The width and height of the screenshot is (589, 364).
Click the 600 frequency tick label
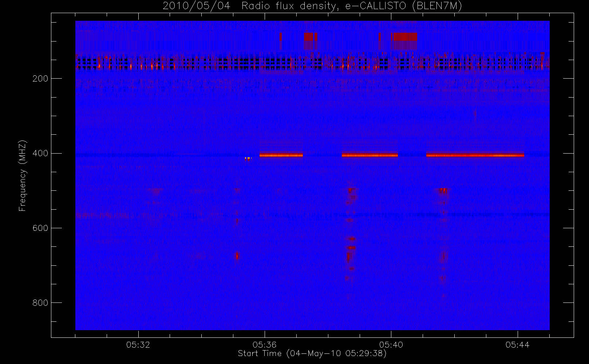(40, 228)
